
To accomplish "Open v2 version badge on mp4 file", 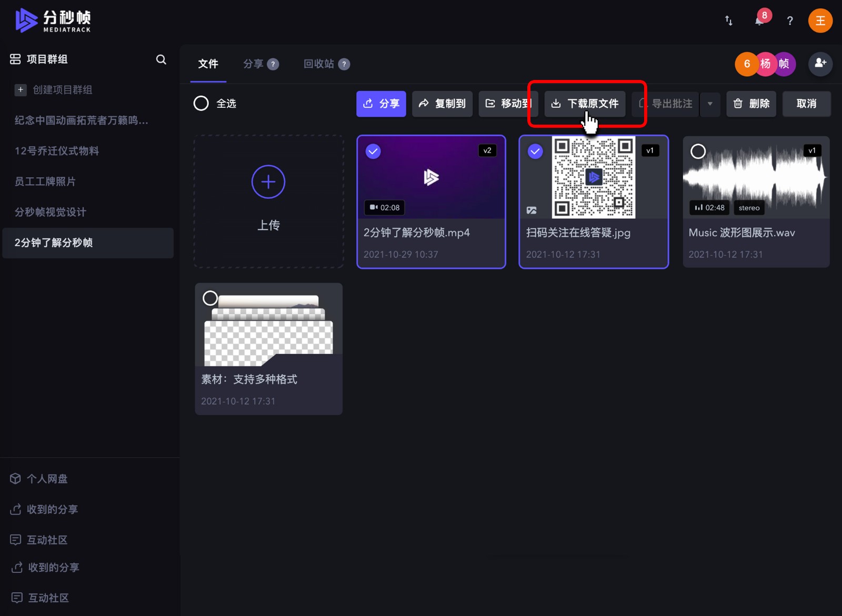I will tap(487, 150).
